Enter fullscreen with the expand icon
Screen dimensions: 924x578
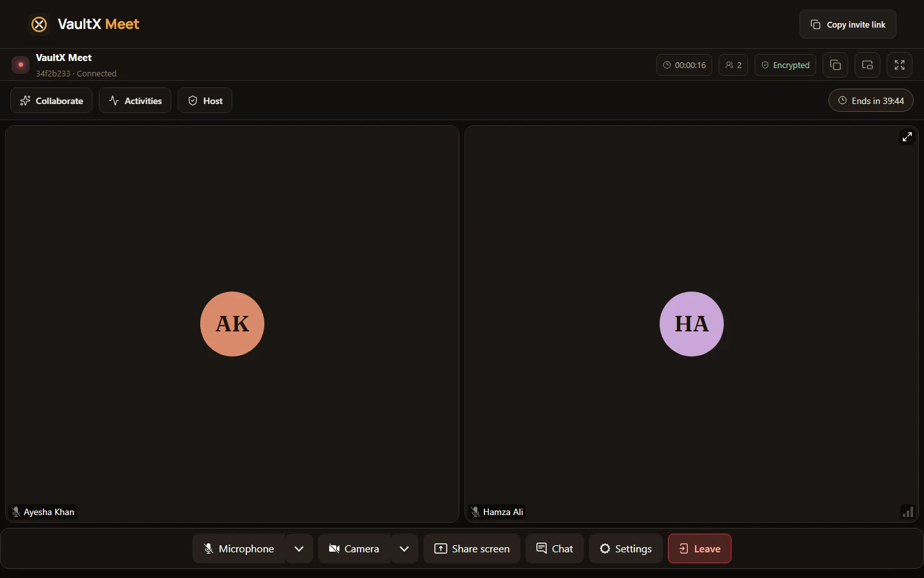point(900,65)
